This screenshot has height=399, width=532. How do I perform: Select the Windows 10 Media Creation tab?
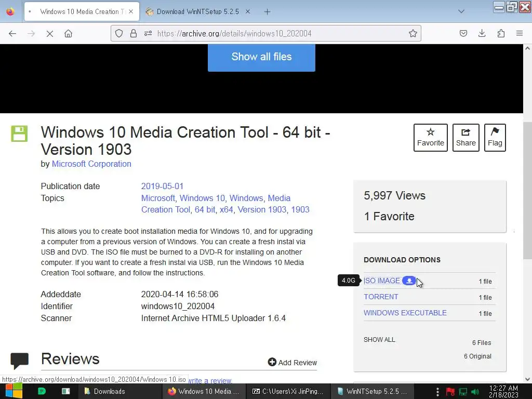82,11
